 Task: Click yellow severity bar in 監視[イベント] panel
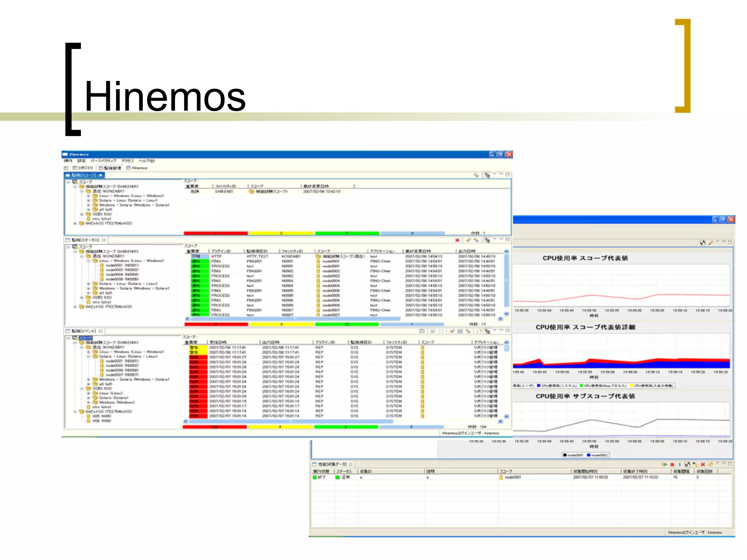280,427
